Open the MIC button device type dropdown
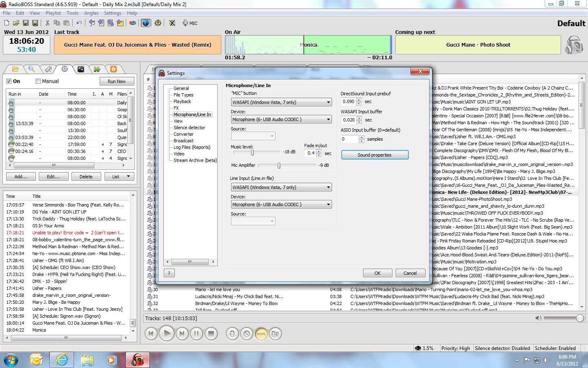588x368 pixels. coord(281,102)
